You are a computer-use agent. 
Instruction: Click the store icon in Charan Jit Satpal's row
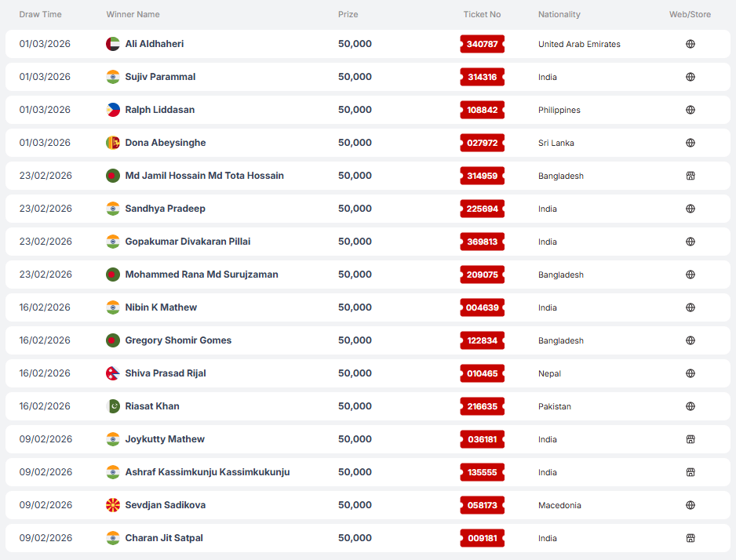tap(690, 538)
